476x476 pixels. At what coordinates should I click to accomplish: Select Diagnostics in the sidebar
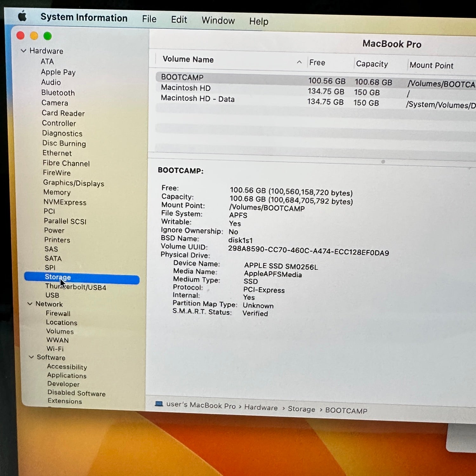(62, 133)
